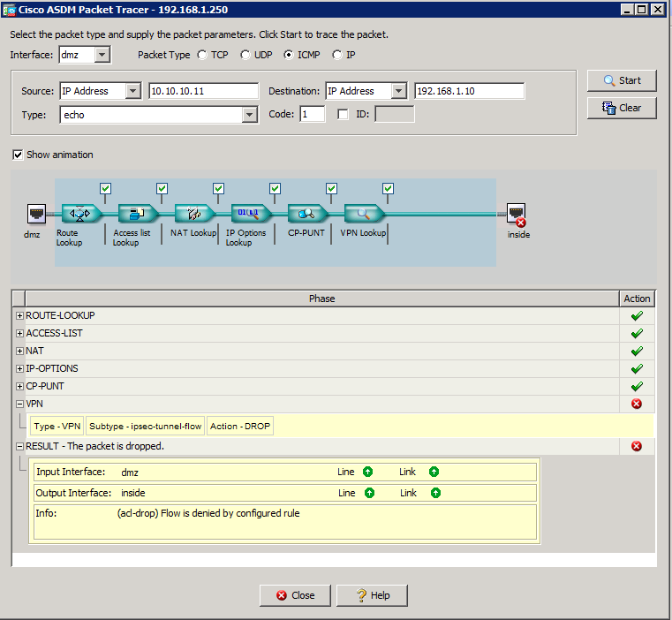Click checkmark flag above Access list Lookup
672x620 pixels.
click(162, 189)
